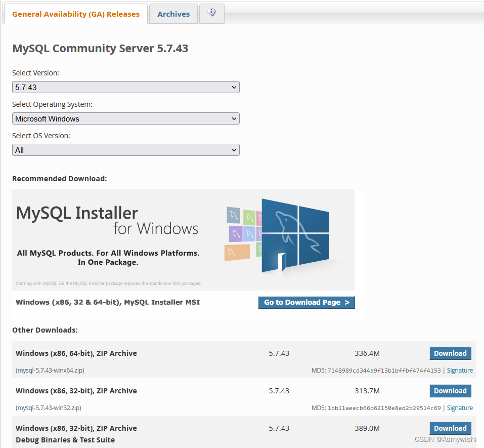Click the Windows MySQL Installer MSI label
This screenshot has width=484, height=448.
click(108, 302)
